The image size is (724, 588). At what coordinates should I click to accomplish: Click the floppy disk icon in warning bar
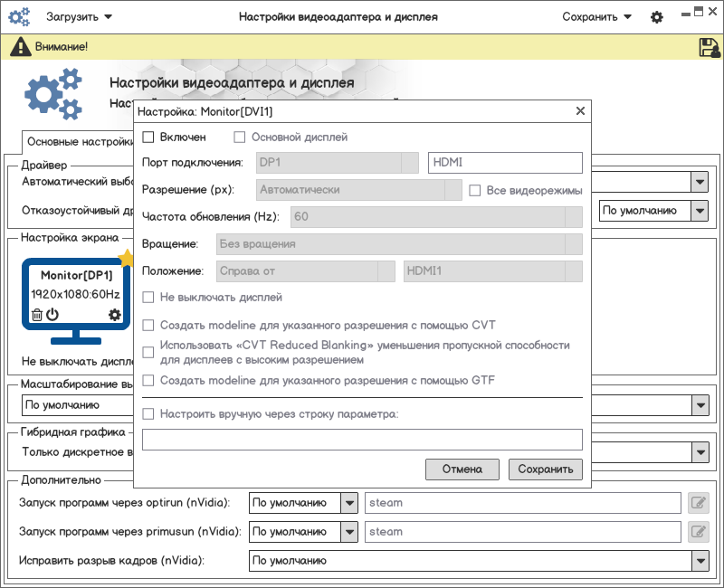tap(708, 47)
